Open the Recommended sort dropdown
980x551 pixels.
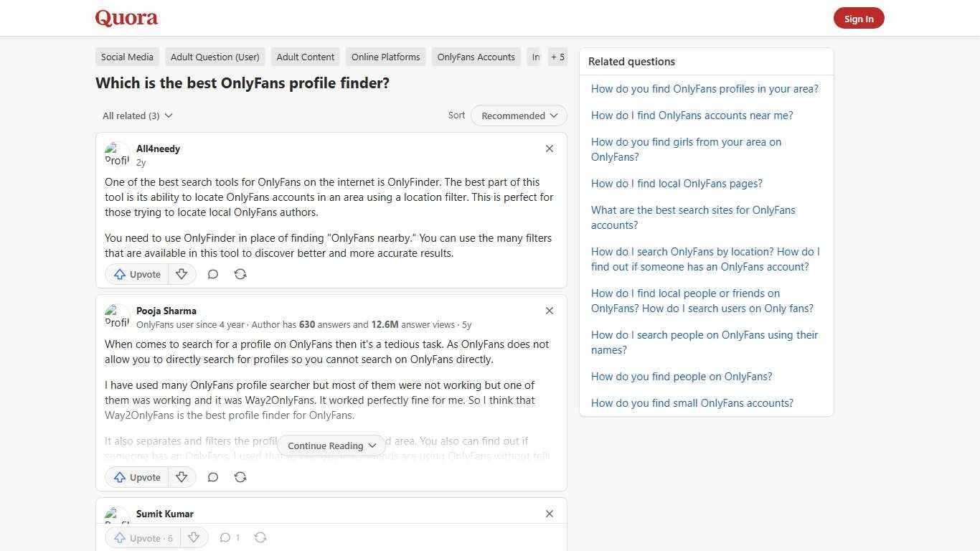click(518, 116)
